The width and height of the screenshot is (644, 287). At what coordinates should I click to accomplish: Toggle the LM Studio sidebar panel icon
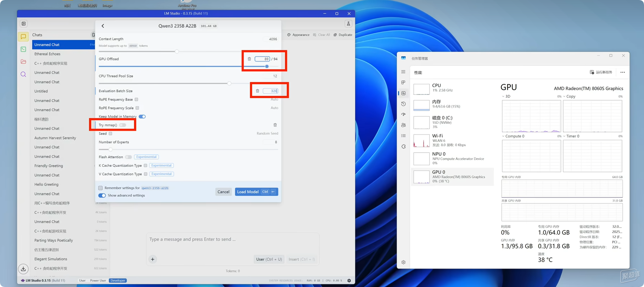(24, 24)
